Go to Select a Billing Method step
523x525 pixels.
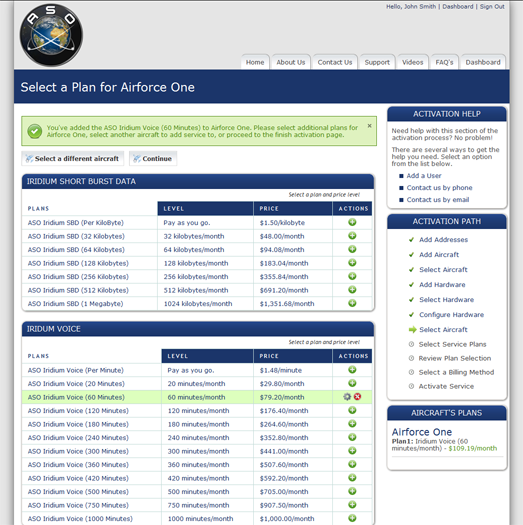click(456, 372)
